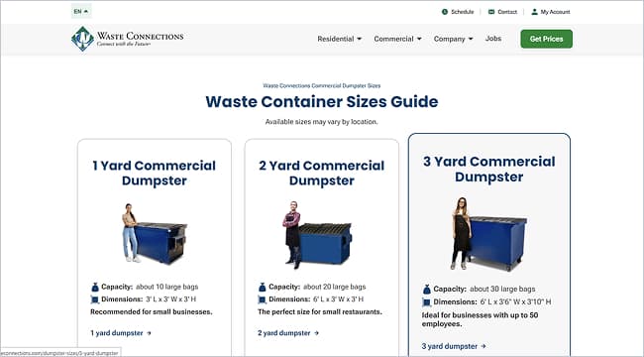Screen dimensions: 644x357
Task: Click the 3' L x 3' W x 3' H dimensions
Action: point(170,299)
